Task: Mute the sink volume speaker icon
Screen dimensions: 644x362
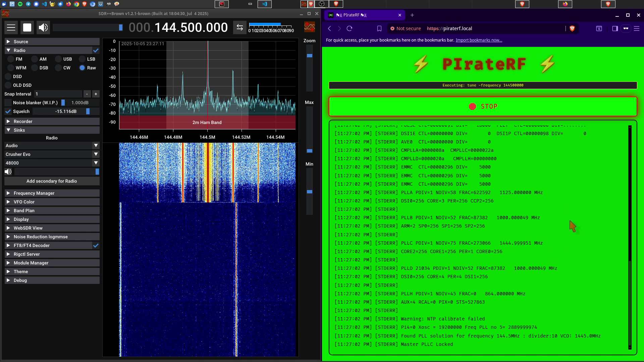Action: (x=8, y=172)
